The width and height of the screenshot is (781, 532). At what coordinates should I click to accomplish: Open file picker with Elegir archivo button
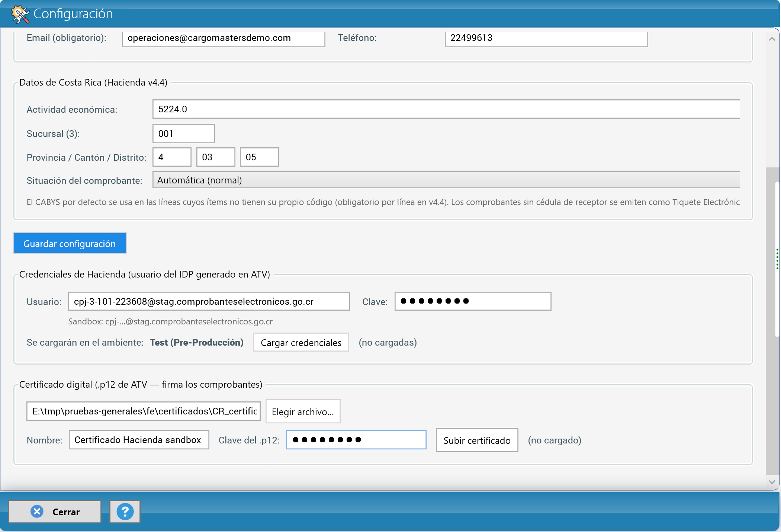click(303, 411)
